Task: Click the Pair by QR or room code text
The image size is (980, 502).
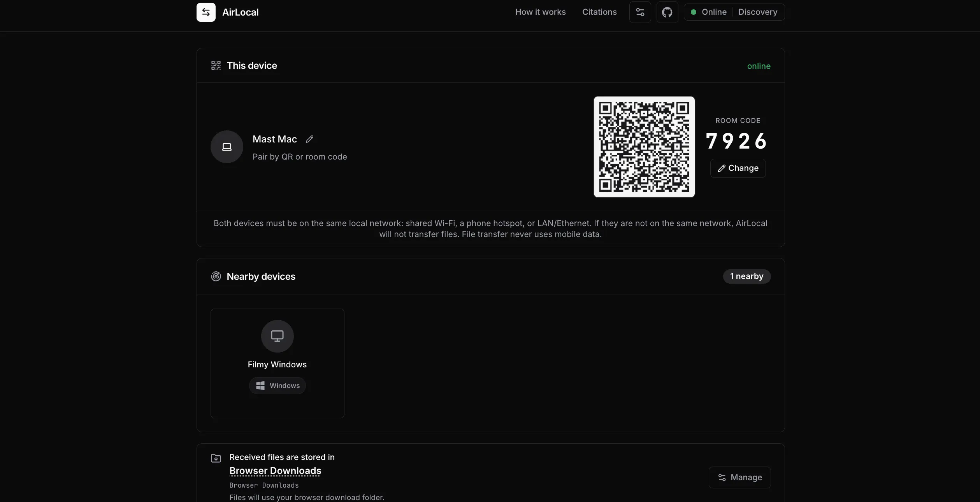Action: (x=300, y=157)
